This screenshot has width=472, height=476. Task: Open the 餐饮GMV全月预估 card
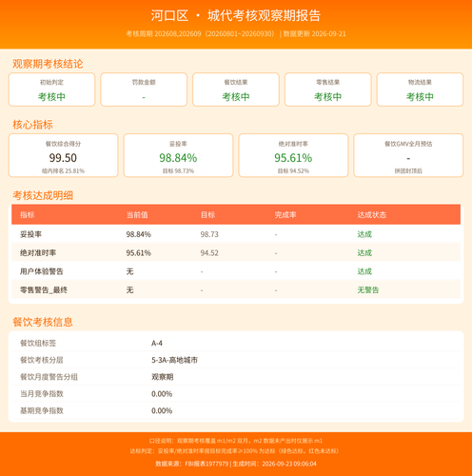tap(408, 155)
